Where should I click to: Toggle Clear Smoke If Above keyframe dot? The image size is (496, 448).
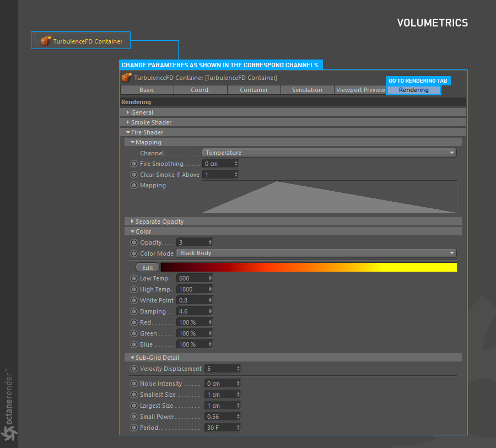tap(134, 175)
